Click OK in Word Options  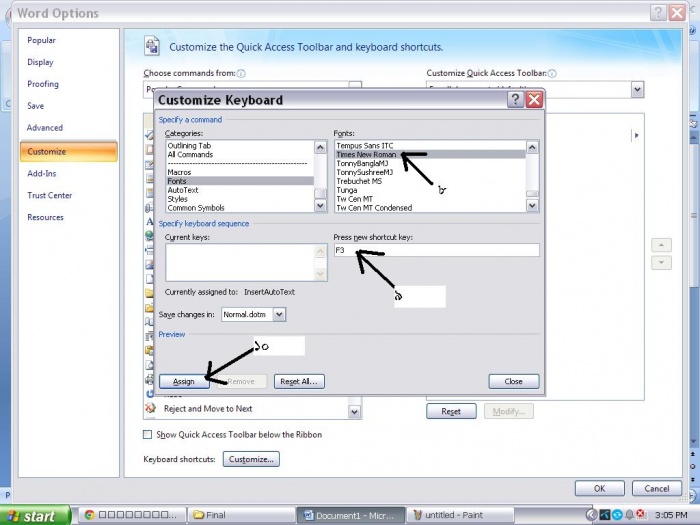600,488
